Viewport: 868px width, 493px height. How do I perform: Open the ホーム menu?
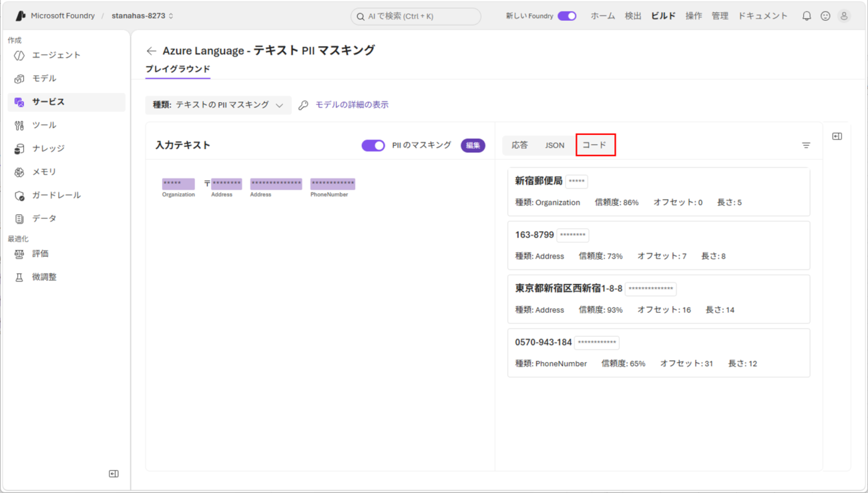pyautogui.click(x=603, y=16)
